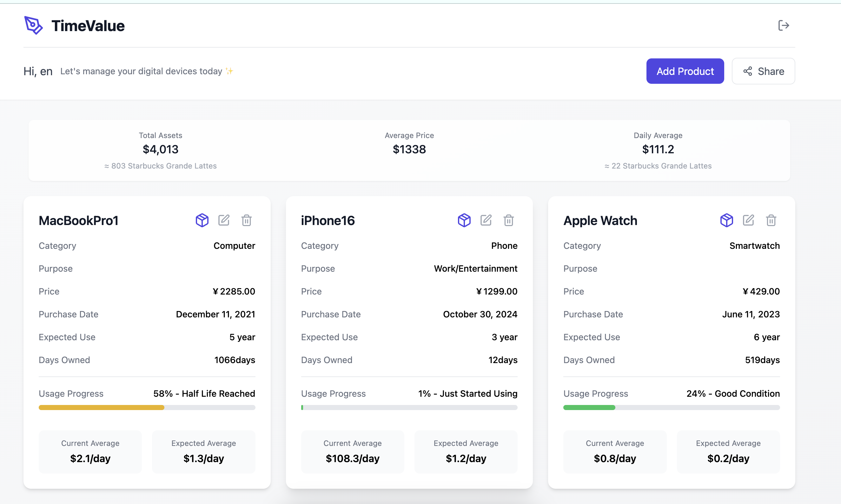Image resolution: width=841 pixels, height=504 pixels.
Task: Click the ¥429.00 price value
Action: click(x=761, y=291)
